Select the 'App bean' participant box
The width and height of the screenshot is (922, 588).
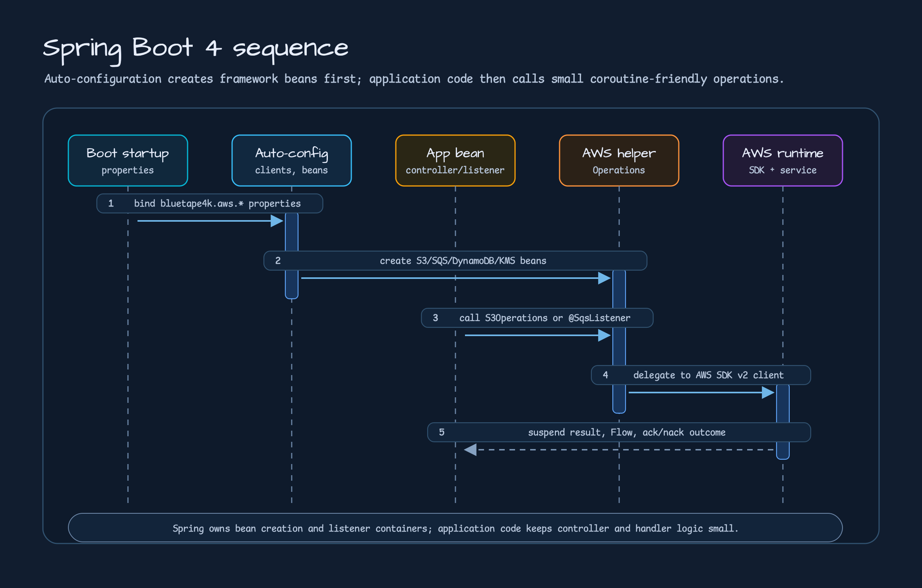[x=455, y=161]
